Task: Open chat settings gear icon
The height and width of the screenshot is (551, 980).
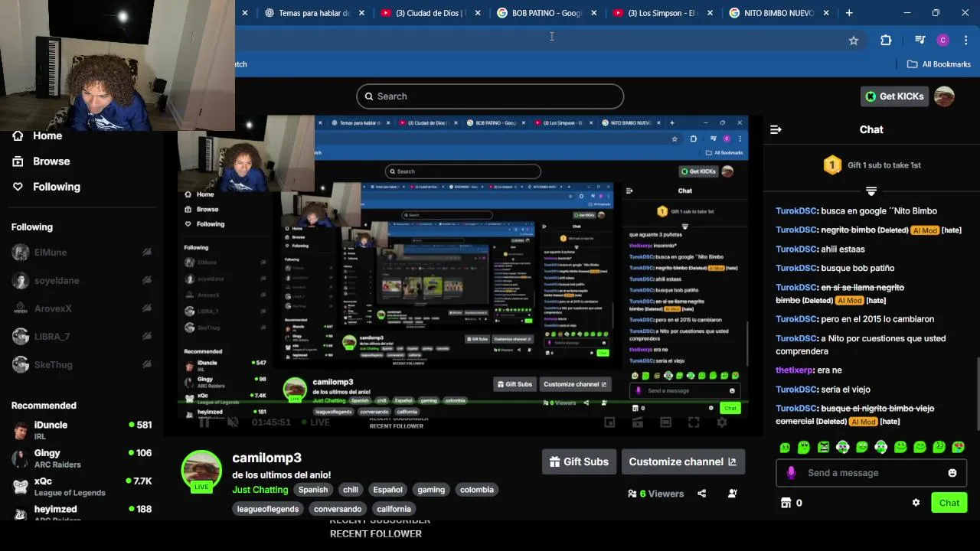Action: coord(916,503)
